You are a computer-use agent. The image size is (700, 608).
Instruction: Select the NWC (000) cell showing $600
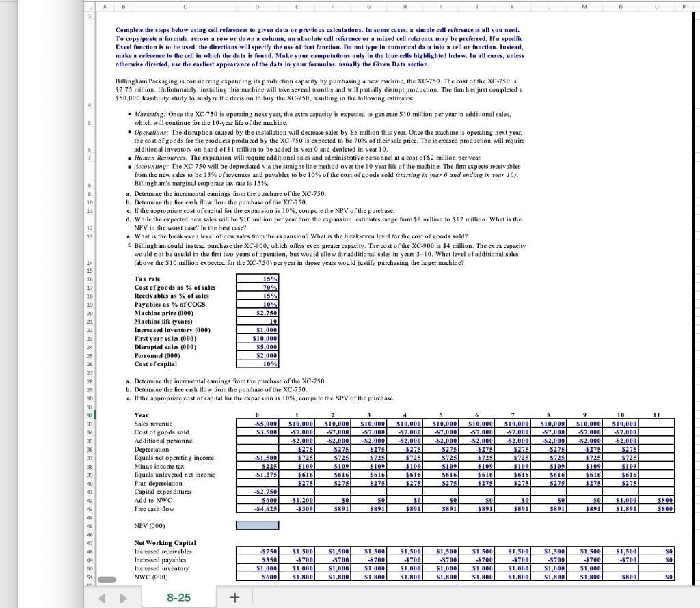tap(257, 577)
